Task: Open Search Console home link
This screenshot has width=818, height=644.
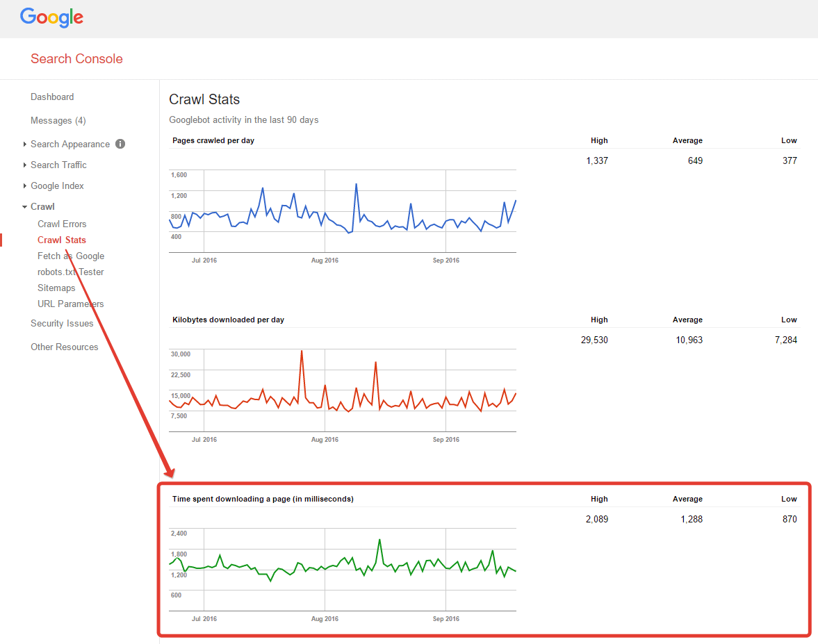Action: point(76,58)
